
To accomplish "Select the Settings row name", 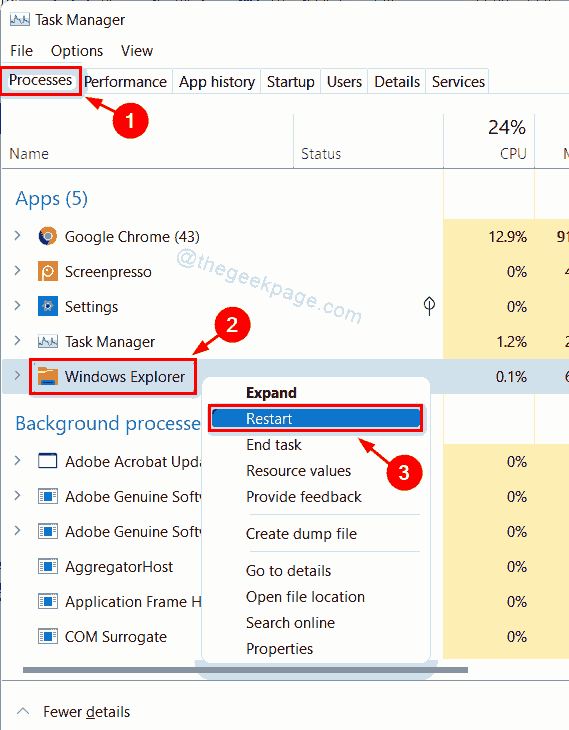I will [x=91, y=307].
